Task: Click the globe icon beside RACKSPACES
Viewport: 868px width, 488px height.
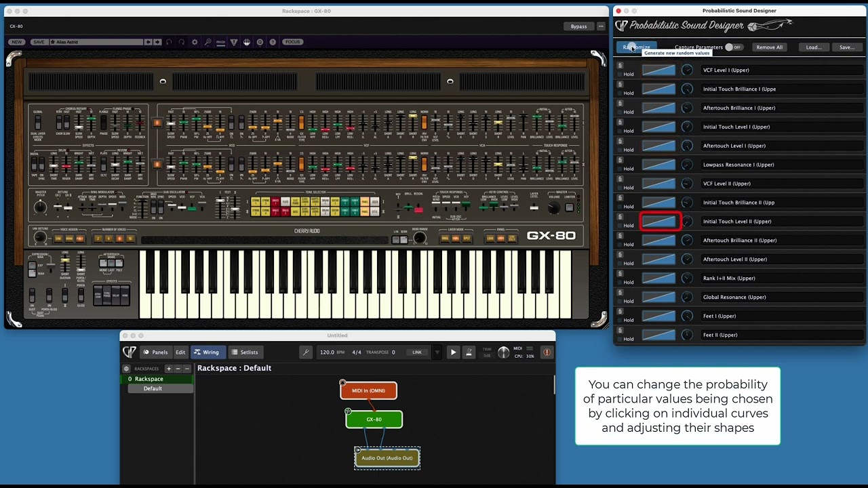Action: click(x=126, y=369)
